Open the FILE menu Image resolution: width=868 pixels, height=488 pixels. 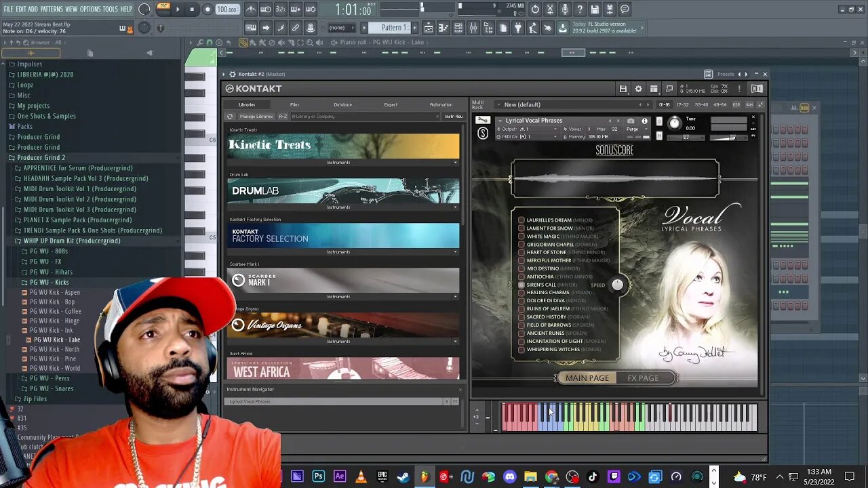pyautogui.click(x=8, y=9)
